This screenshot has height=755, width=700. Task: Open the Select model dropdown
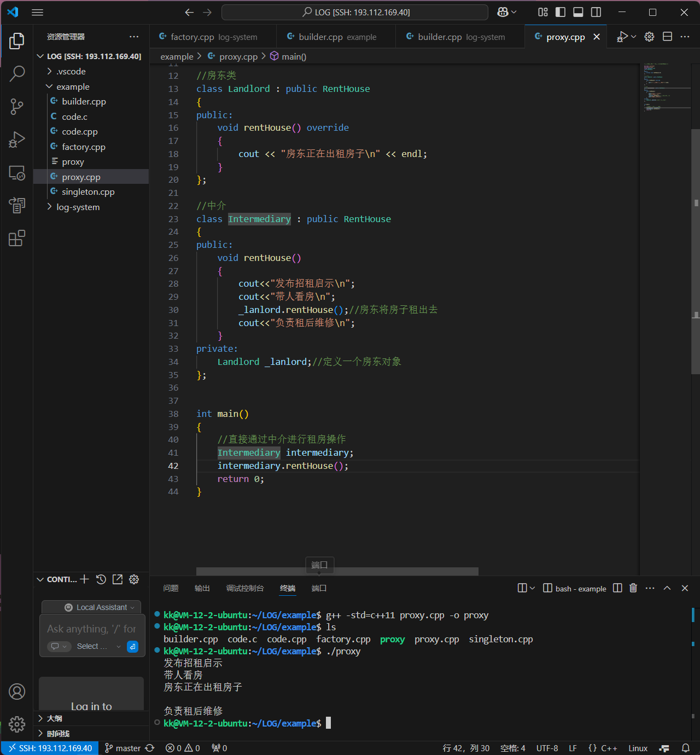(x=99, y=646)
